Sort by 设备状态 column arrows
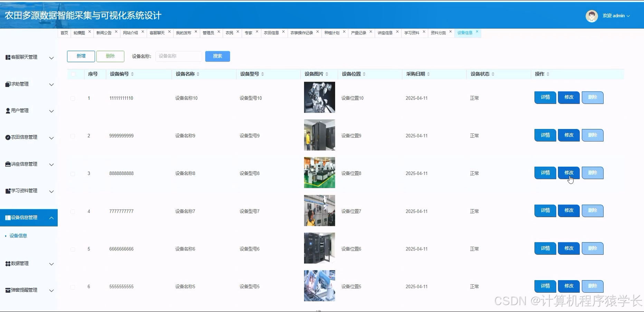 [493, 74]
